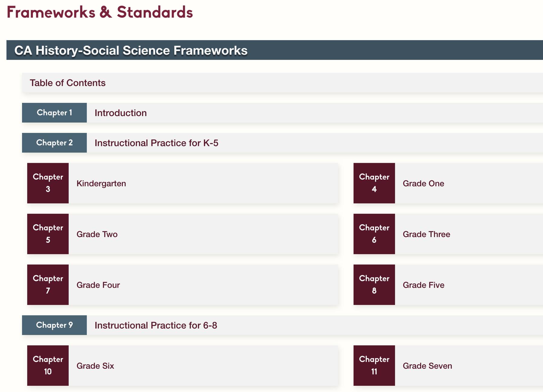Click the Chapter 2 badge
543x392 pixels.
(54, 143)
